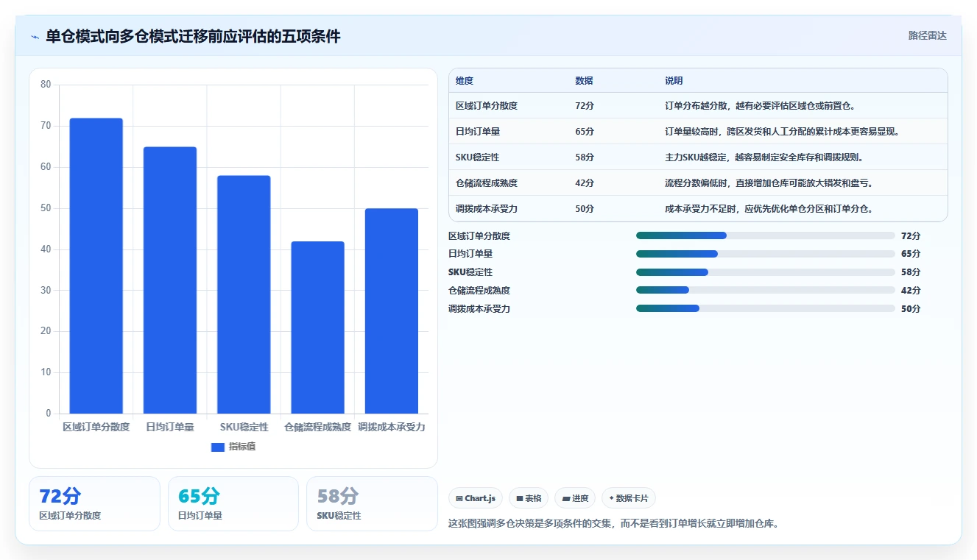
Task: Click the 路径雷达 label in header
Action: pyautogui.click(x=927, y=35)
